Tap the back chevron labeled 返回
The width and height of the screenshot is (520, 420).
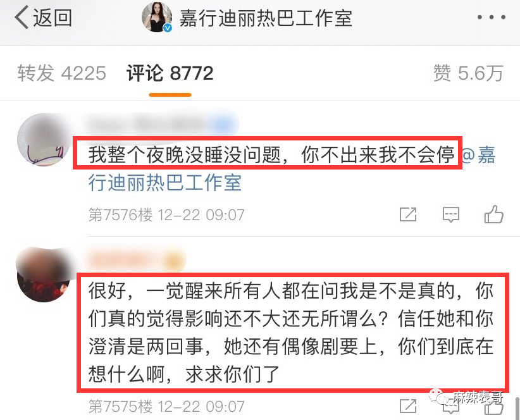pos(43,18)
